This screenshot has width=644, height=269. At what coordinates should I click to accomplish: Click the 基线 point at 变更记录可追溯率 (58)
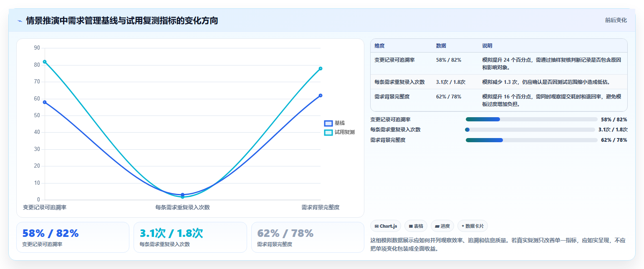(x=45, y=102)
